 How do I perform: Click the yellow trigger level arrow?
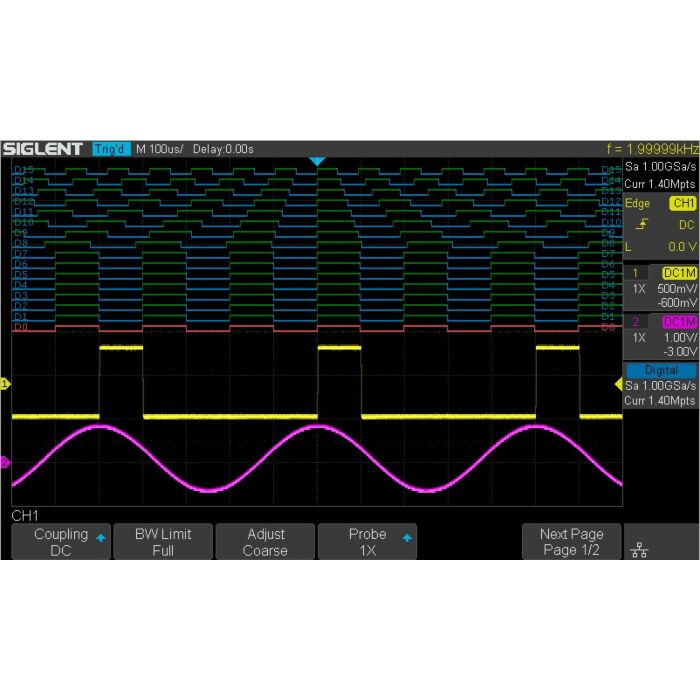(617, 384)
